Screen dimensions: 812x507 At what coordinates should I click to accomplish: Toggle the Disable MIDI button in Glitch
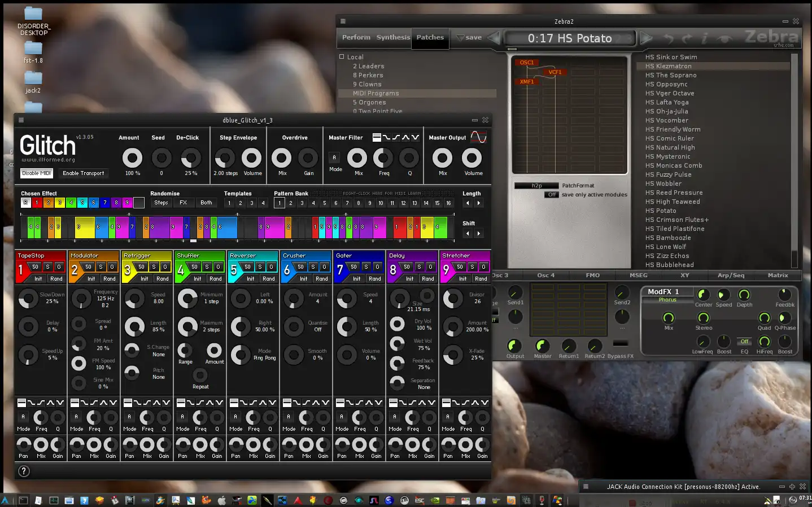(37, 173)
